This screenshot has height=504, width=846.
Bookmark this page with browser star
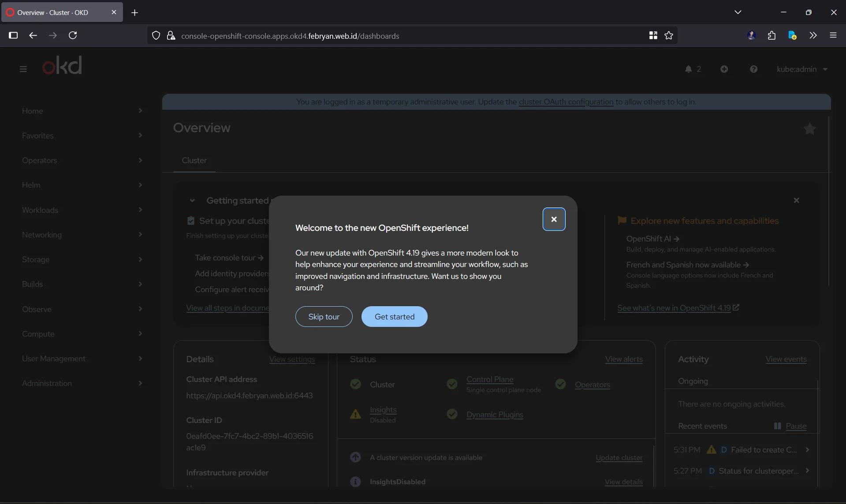(669, 36)
